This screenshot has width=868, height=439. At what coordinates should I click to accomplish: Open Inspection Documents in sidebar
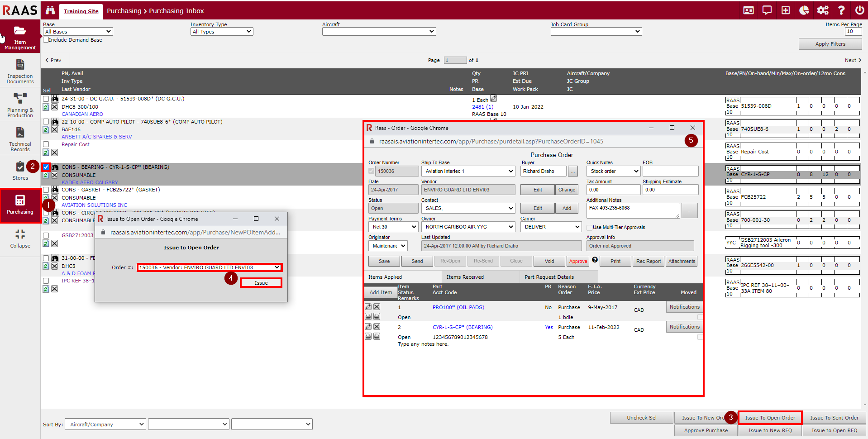(20, 71)
